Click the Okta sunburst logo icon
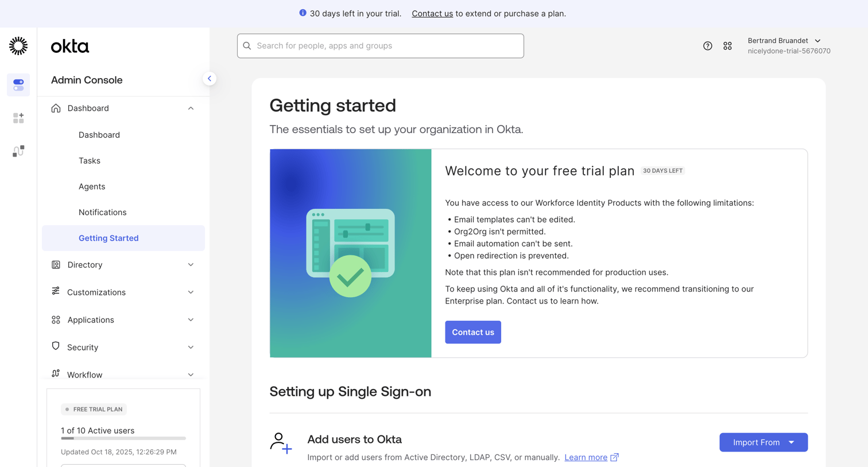868x467 pixels. (18, 46)
